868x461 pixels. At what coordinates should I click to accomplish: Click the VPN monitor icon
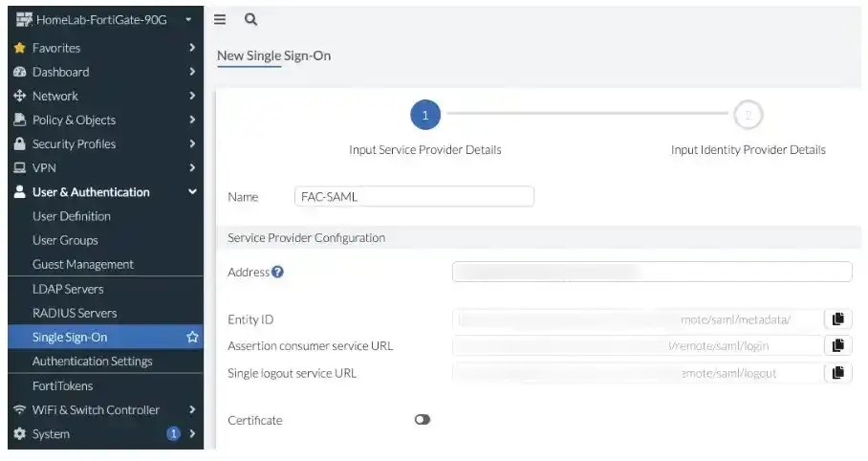[x=19, y=168]
